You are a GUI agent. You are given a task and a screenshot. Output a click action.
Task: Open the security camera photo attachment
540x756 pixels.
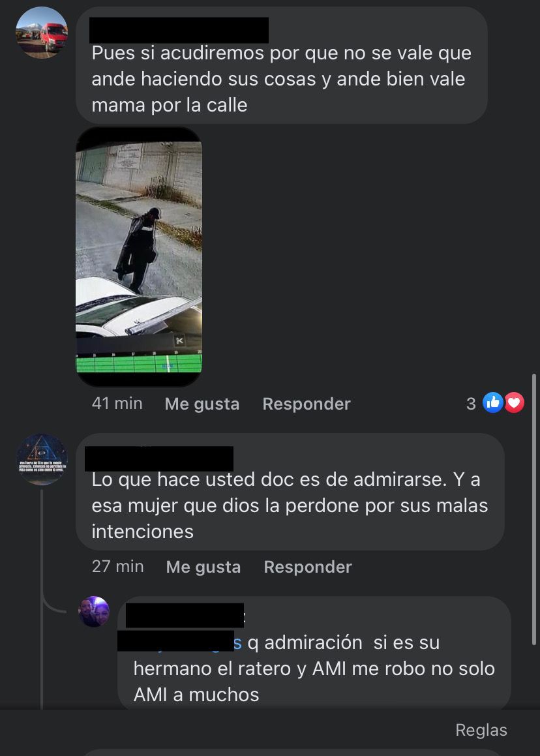(x=139, y=257)
